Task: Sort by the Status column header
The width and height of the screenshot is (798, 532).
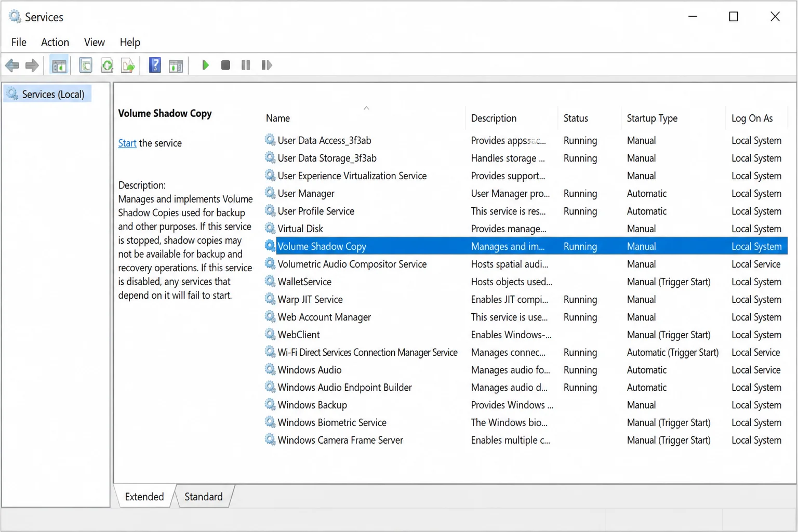Action: pos(590,118)
